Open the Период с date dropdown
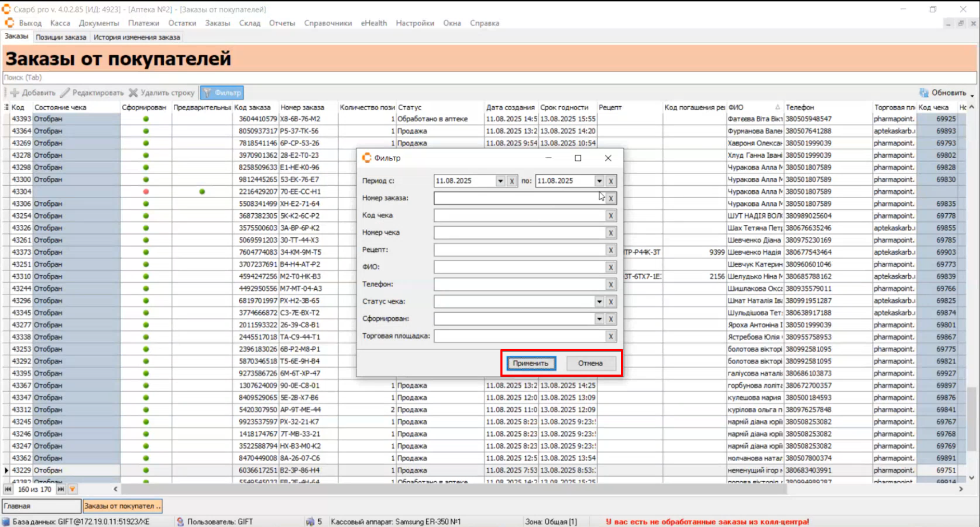 point(500,181)
